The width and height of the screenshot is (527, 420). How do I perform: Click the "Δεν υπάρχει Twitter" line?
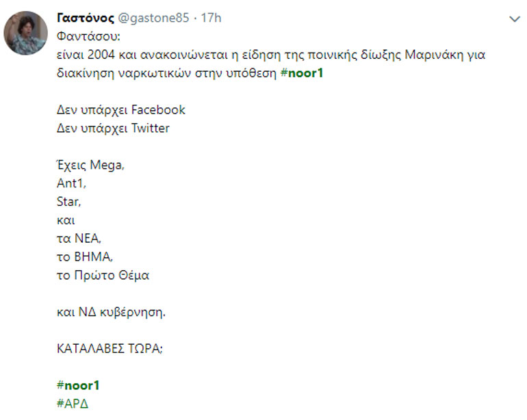(113, 128)
